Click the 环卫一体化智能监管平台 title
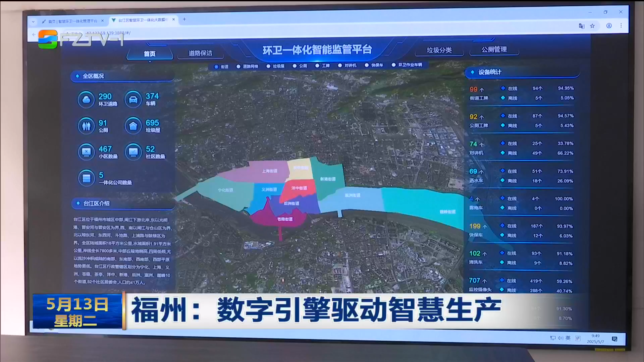 tap(317, 50)
